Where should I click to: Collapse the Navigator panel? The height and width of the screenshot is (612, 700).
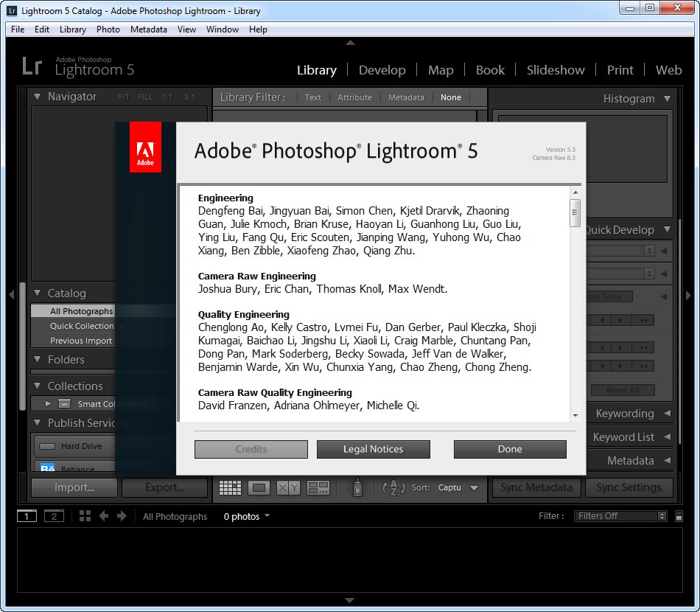[x=38, y=97]
